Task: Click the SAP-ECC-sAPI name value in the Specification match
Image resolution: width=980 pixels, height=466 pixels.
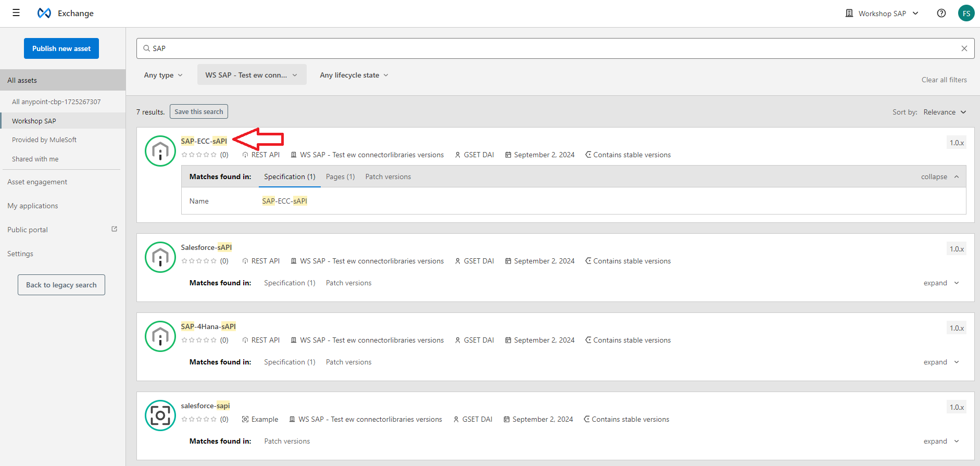Action: tap(284, 201)
